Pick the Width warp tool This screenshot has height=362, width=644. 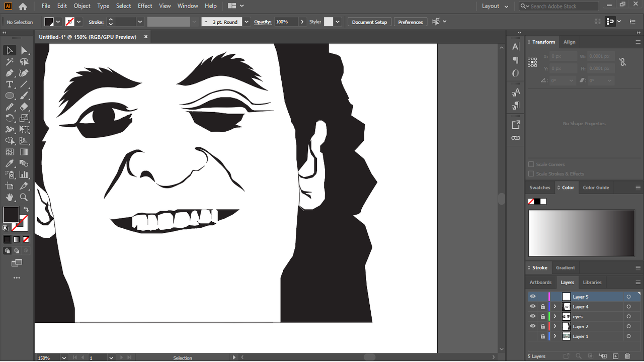coord(10,130)
